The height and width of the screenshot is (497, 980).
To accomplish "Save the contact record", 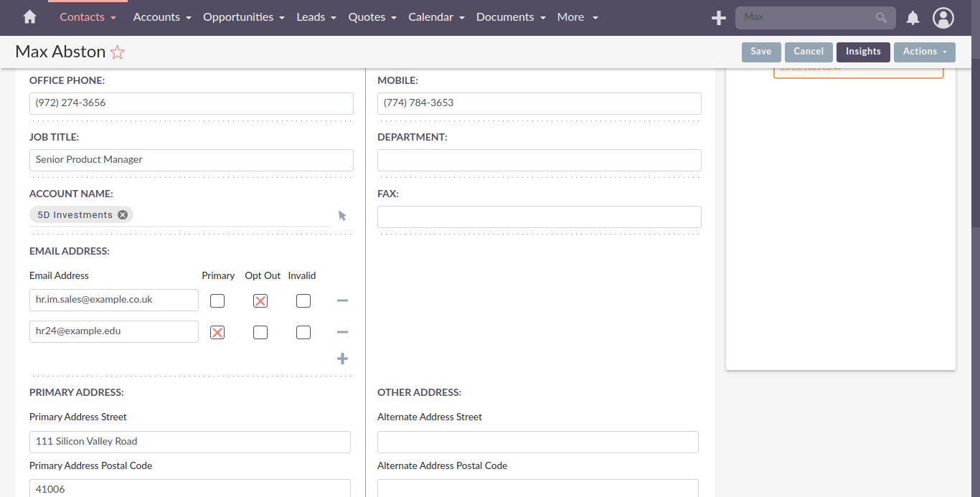I will [x=761, y=52].
